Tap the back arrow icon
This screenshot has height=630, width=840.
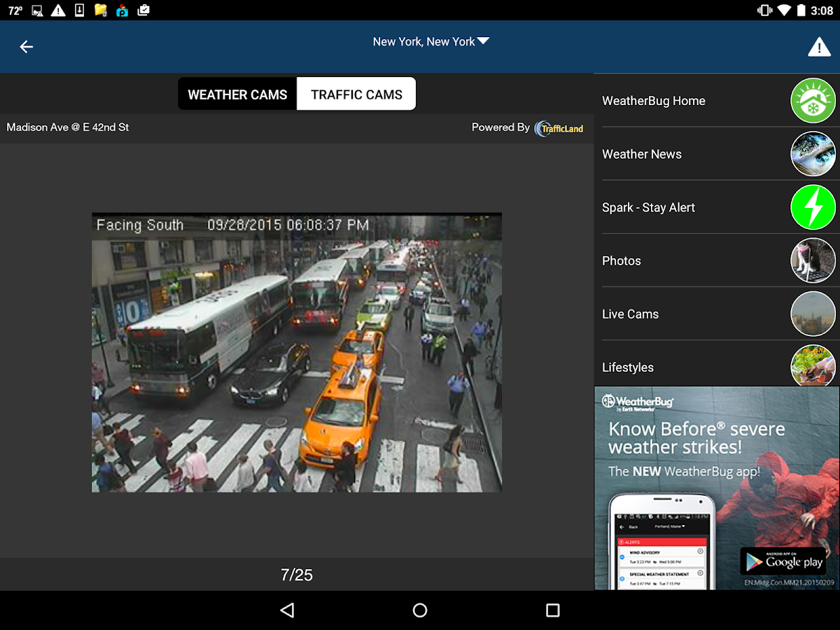(x=26, y=46)
